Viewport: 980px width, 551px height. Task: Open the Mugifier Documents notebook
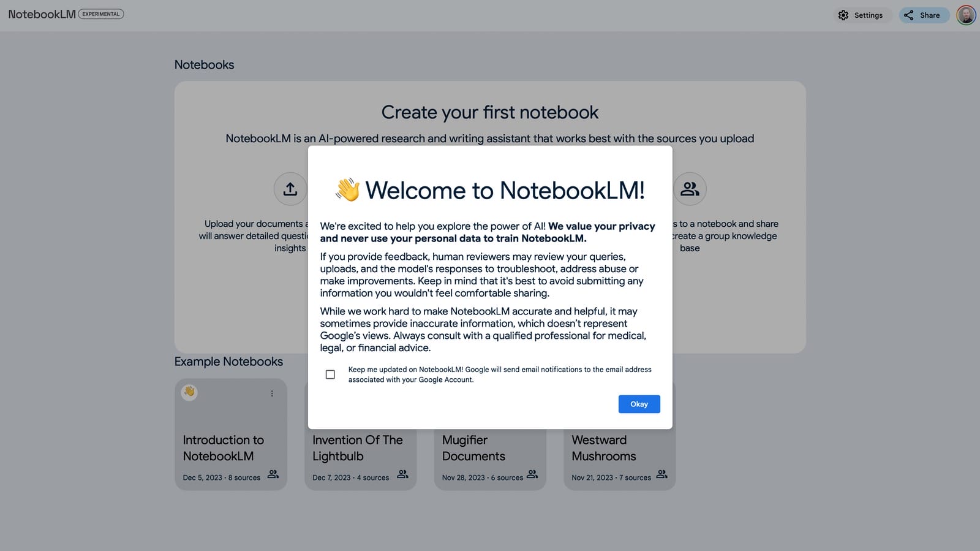[489, 448]
